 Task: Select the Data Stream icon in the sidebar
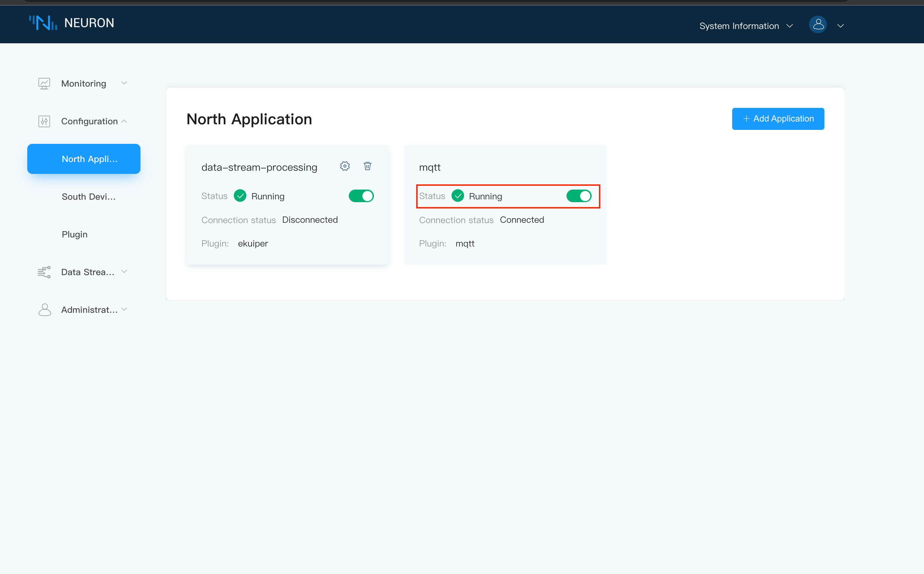(44, 272)
